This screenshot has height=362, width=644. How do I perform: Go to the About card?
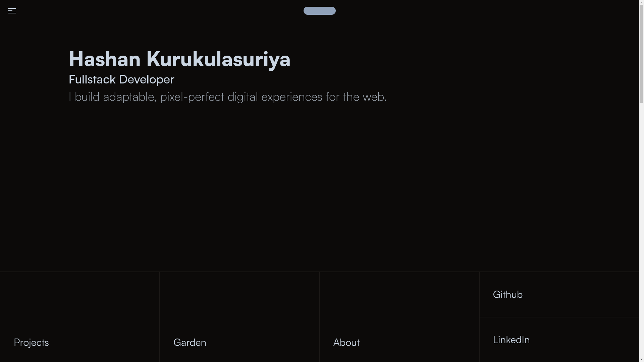point(399,317)
